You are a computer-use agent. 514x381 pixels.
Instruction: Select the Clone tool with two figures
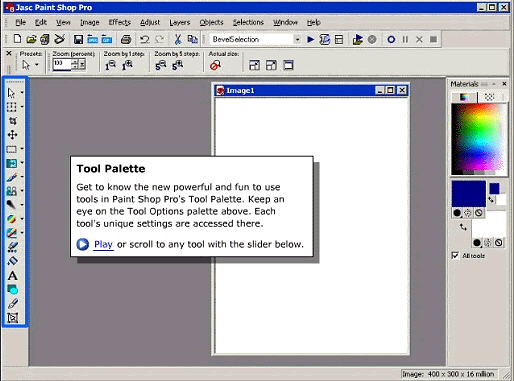(12, 191)
